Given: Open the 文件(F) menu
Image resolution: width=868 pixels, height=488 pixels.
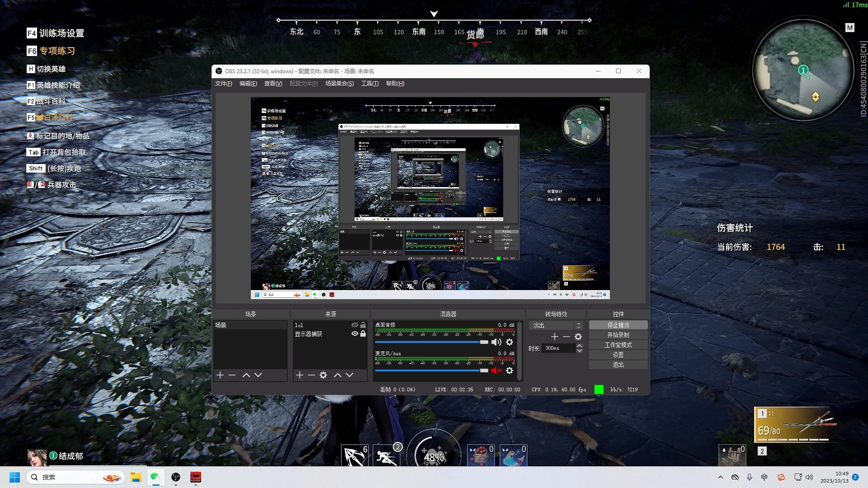Looking at the screenshot, I should click(223, 84).
